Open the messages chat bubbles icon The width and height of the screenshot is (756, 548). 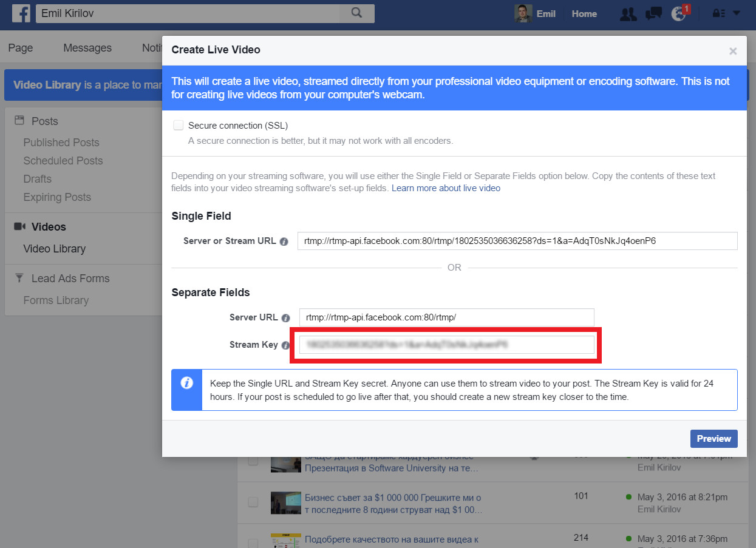(653, 13)
